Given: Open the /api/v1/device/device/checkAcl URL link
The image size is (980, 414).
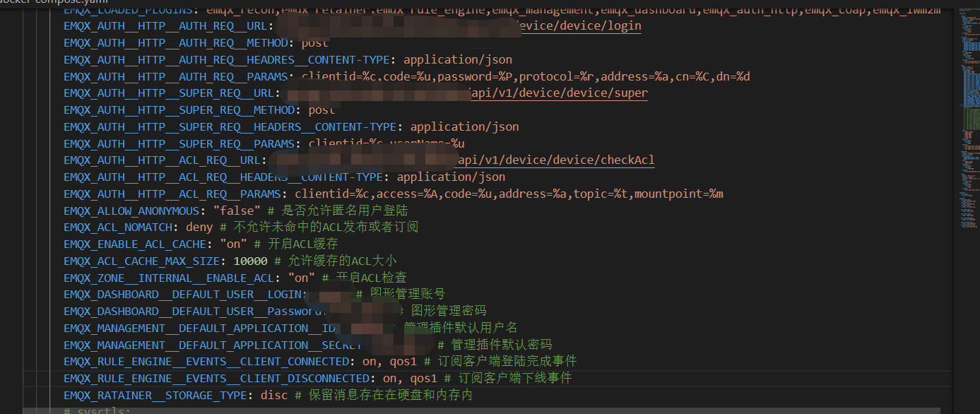Looking at the screenshot, I should (x=556, y=160).
